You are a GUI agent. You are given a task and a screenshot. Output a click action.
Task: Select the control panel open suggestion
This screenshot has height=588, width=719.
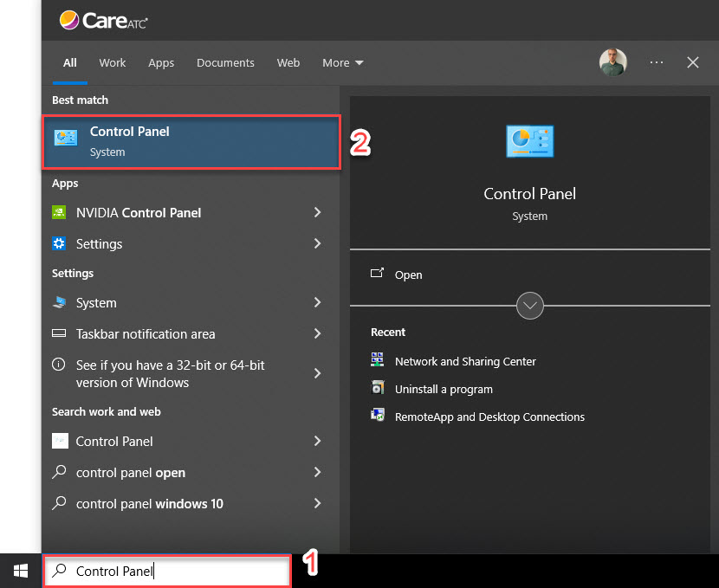click(x=131, y=473)
